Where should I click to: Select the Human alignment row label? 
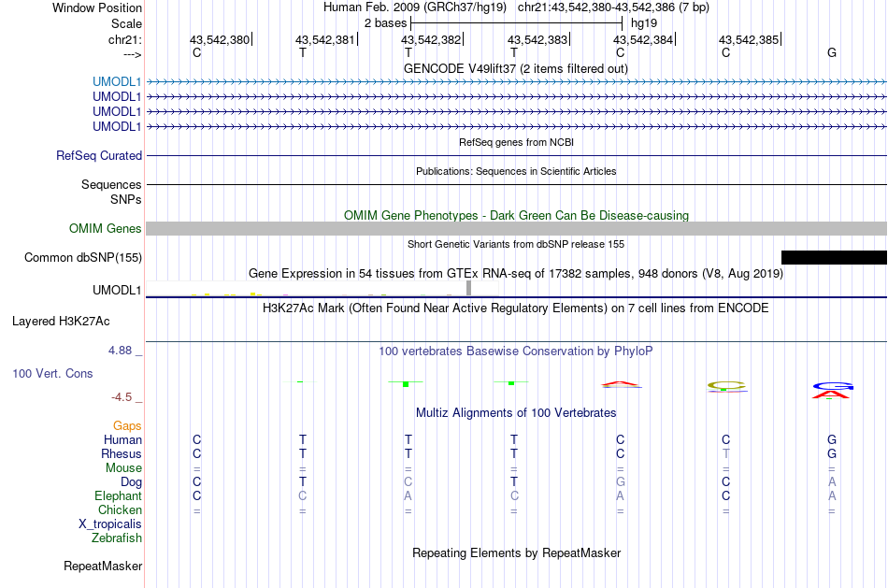122,440
